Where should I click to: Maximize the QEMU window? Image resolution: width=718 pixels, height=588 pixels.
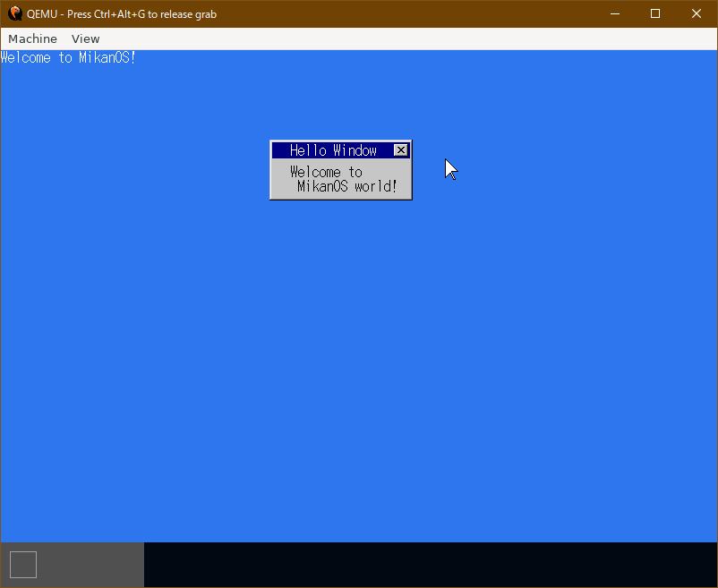(x=655, y=13)
